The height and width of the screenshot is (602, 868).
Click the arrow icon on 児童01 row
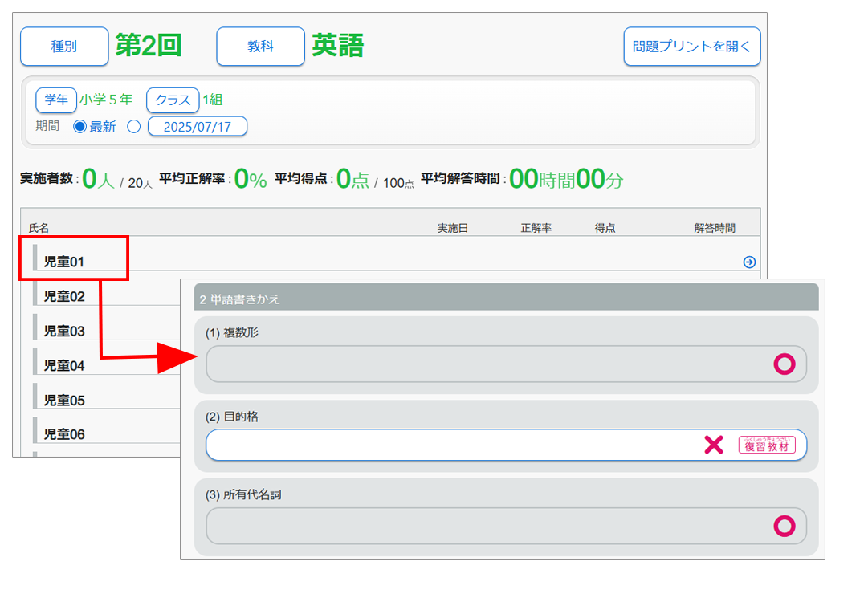point(749,262)
